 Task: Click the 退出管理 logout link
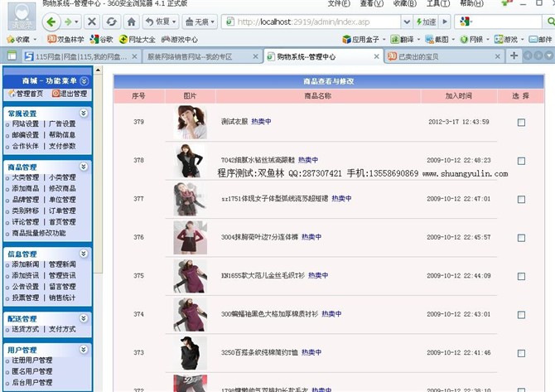70,94
